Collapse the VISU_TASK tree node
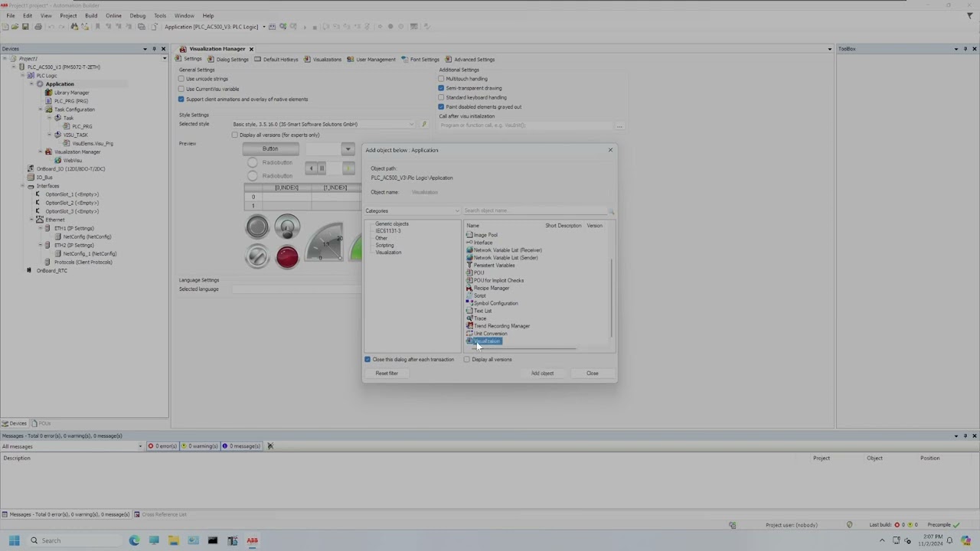The width and height of the screenshot is (980, 551). (x=49, y=135)
